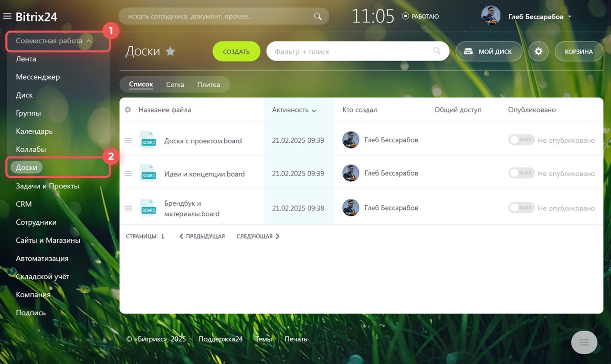Open row menu for Доска с проектом.board
Viewport: 611px width, 364px height.
128,140
